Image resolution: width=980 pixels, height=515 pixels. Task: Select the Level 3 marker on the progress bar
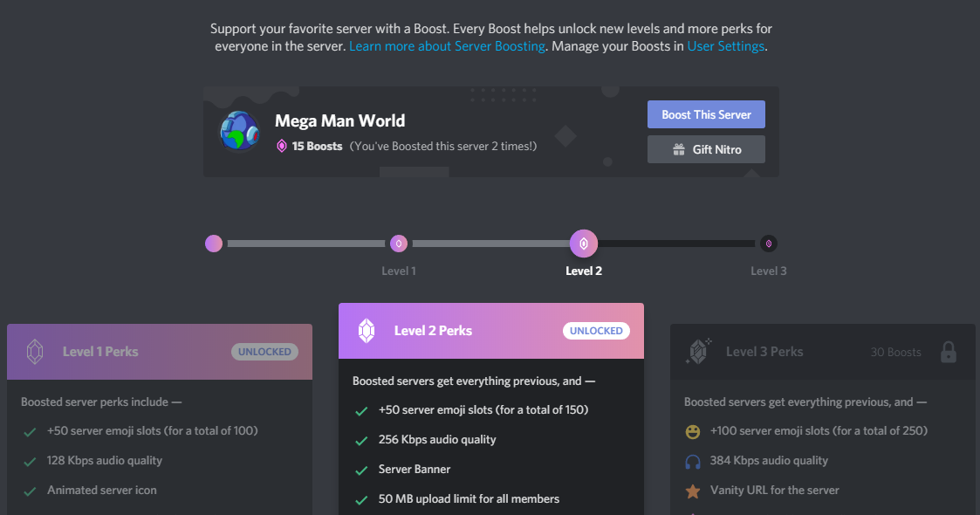tap(769, 244)
